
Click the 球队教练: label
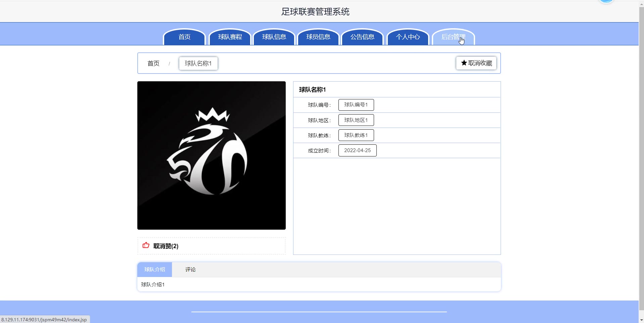[x=319, y=136]
